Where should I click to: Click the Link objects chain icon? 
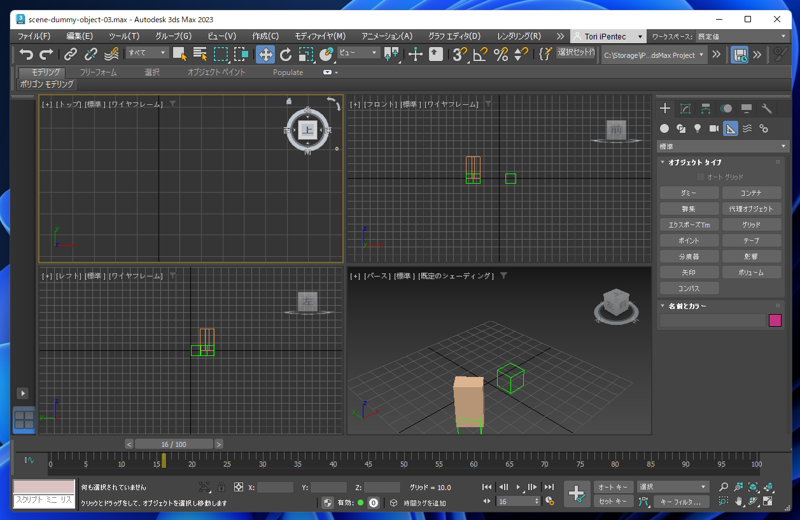click(70, 54)
